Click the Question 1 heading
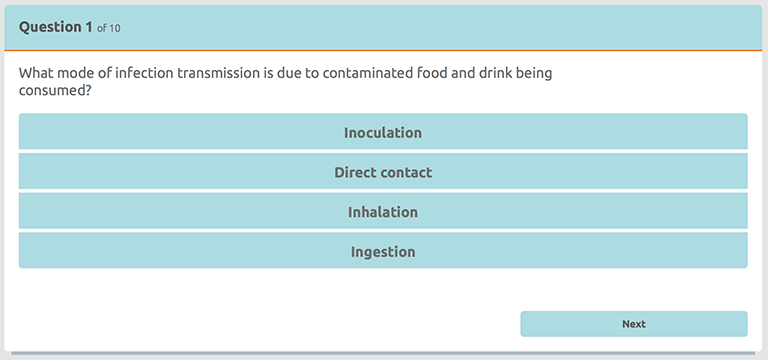The height and width of the screenshot is (360, 768). (55, 27)
